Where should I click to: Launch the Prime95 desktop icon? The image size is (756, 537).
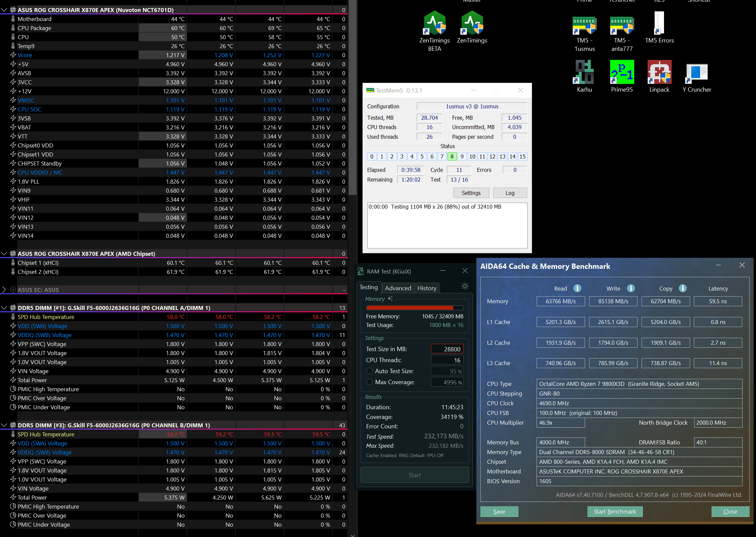point(622,73)
